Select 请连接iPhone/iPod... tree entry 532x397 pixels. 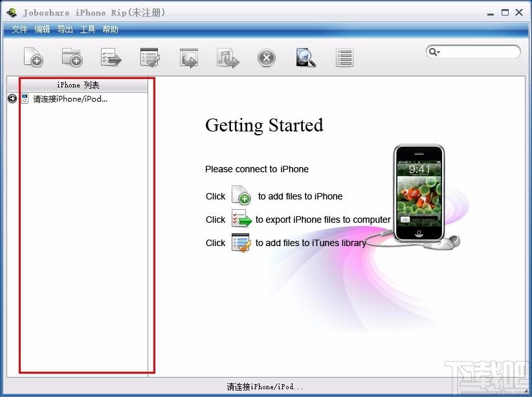click(70, 99)
